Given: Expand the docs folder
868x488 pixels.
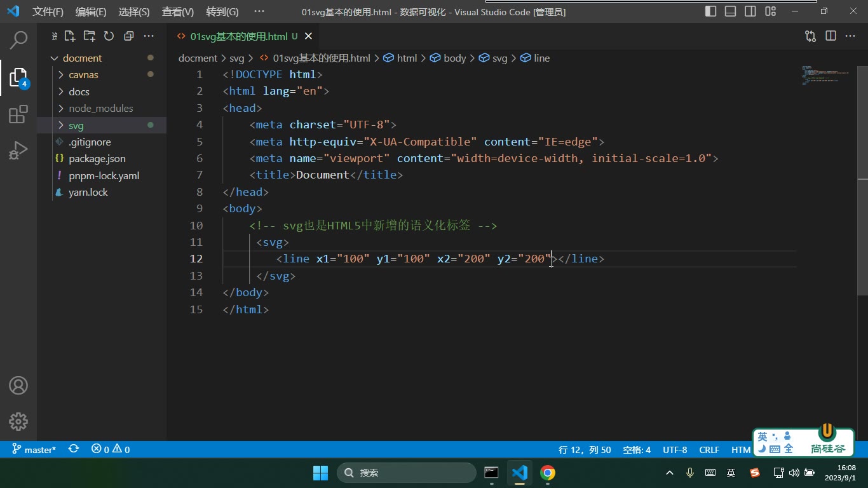Looking at the screenshot, I should click(102, 91).
